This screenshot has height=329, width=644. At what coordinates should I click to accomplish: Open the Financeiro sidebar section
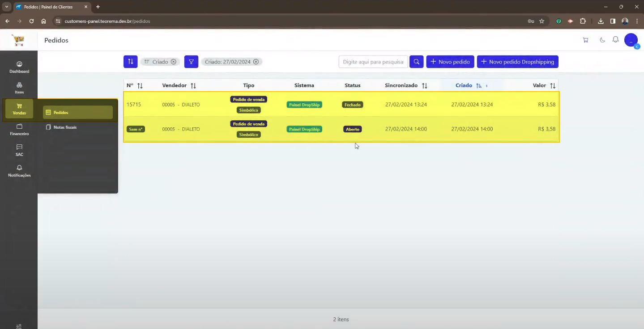[19, 130]
